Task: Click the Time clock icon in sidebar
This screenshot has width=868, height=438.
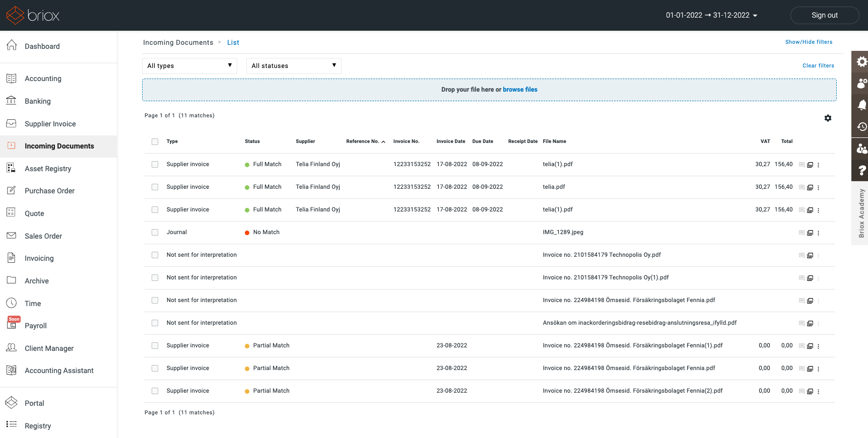Action: tap(11, 303)
